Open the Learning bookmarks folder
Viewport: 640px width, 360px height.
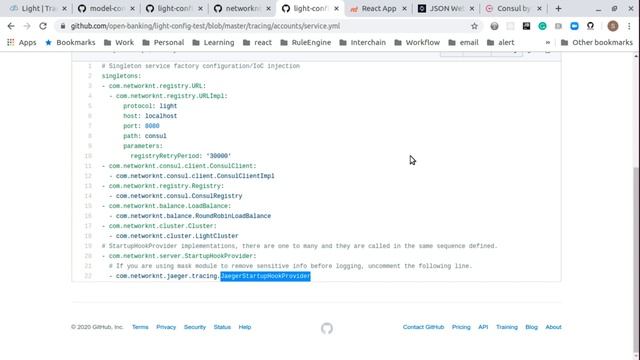tap(213, 42)
